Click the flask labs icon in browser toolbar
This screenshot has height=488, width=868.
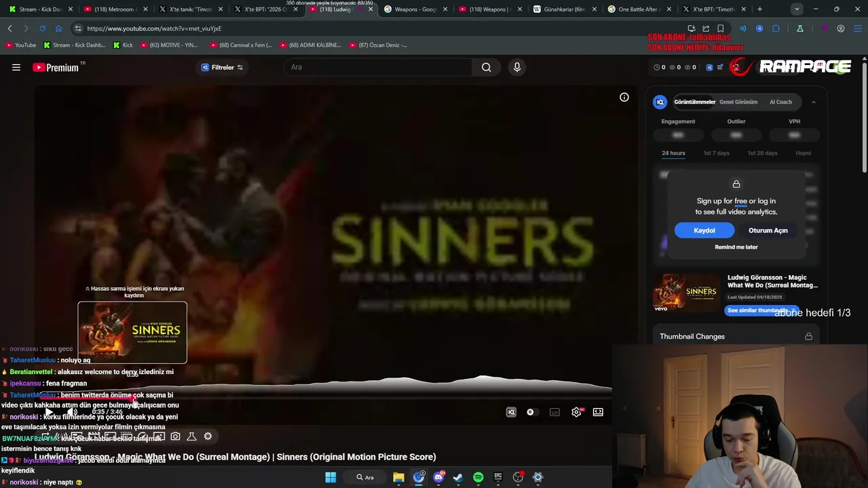pos(800,28)
